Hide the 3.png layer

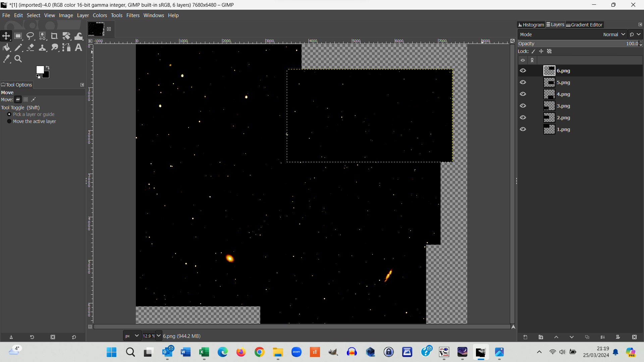523,106
